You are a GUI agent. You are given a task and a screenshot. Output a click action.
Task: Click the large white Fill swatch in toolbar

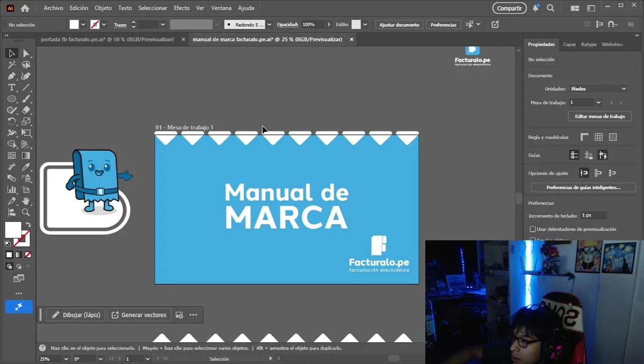[13, 230]
